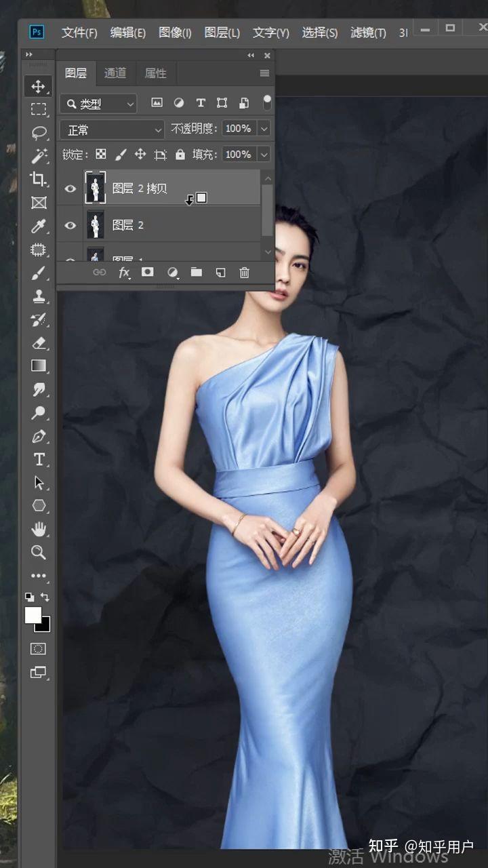Open the layer style fx menu

click(124, 273)
